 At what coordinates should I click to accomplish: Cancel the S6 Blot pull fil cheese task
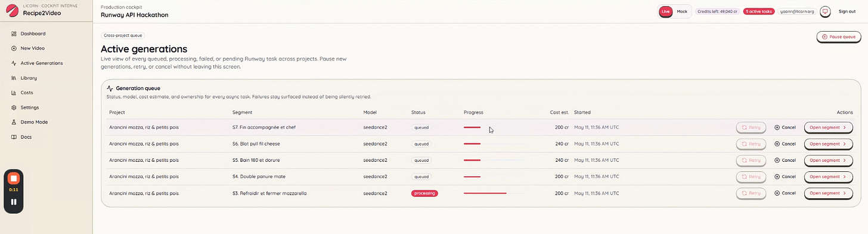785,144
